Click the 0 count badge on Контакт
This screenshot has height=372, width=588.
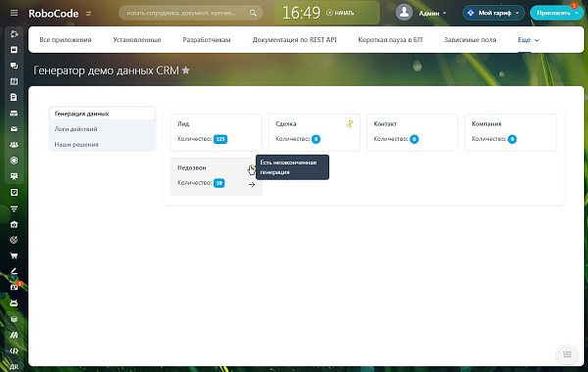pyautogui.click(x=414, y=139)
